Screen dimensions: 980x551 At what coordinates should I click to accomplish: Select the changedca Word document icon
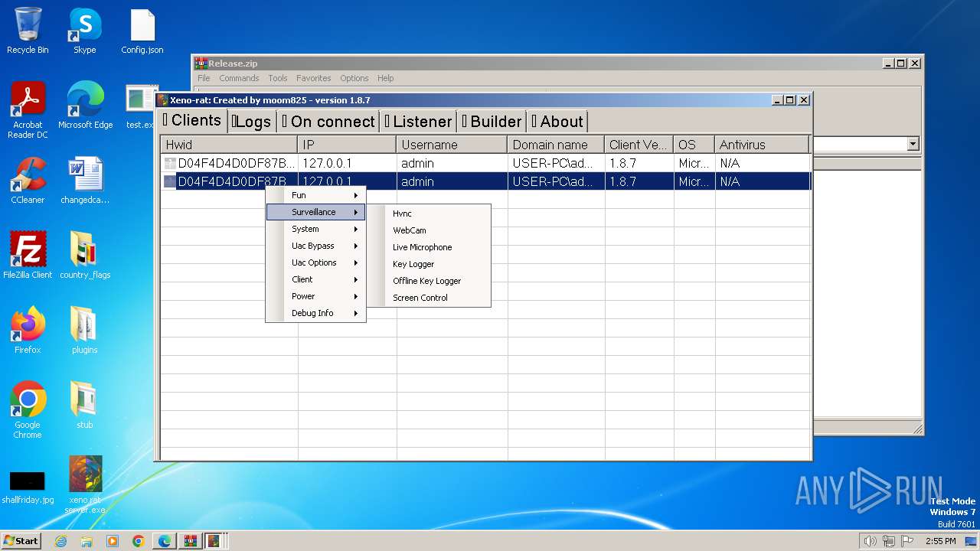pyautogui.click(x=85, y=181)
